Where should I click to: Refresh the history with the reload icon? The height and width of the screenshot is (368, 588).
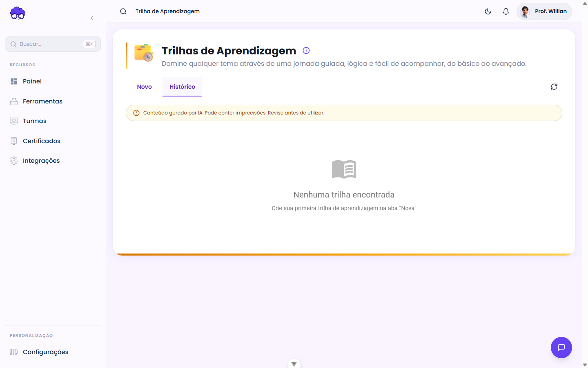coord(554,87)
